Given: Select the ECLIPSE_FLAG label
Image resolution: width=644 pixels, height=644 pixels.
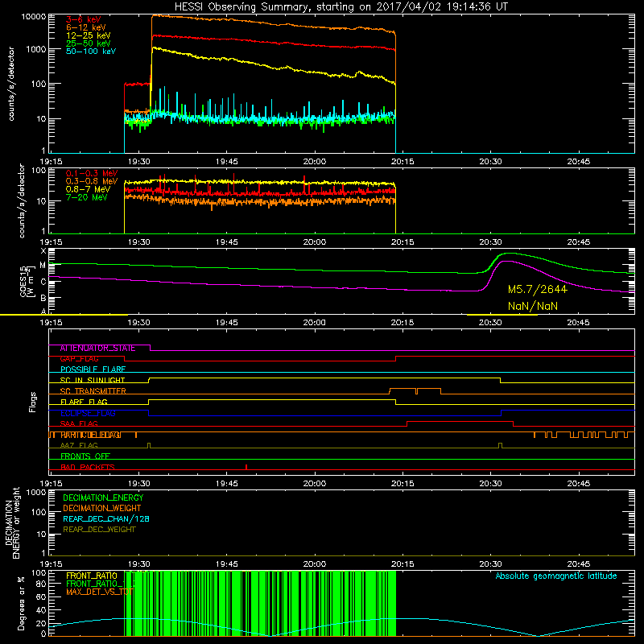Looking at the screenshot, I should pyautogui.click(x=88, y=413).
